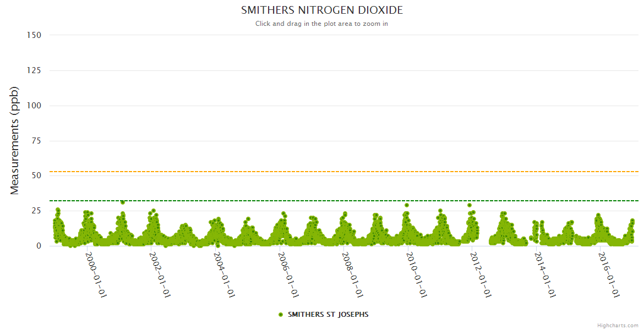Viewport: 644px width, 330px height.
Task: Click the outlier data point touching the green line
Action: [x=123, y=202]
